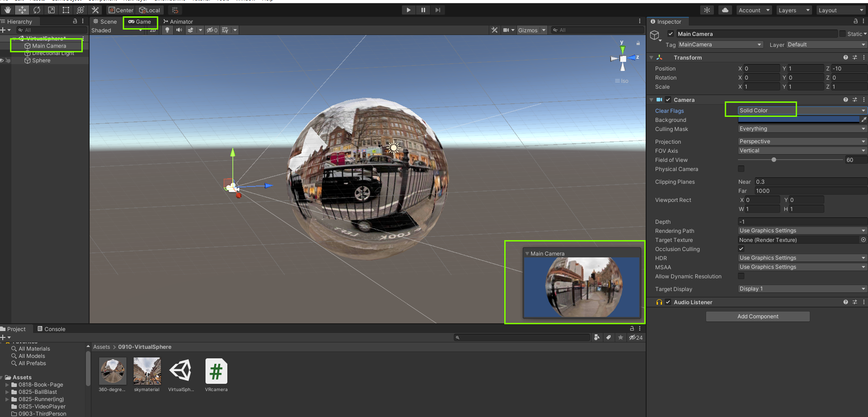This screenshot has width=868, height=417.
Task: Switch to the Game tab
Action: (x=140, y=21)
